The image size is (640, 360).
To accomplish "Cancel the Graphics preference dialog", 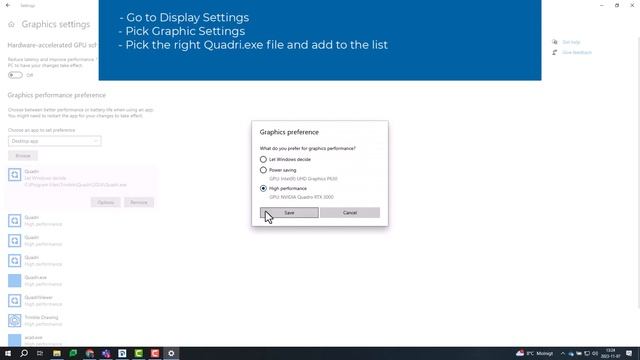I will click(x=350, y=213).
